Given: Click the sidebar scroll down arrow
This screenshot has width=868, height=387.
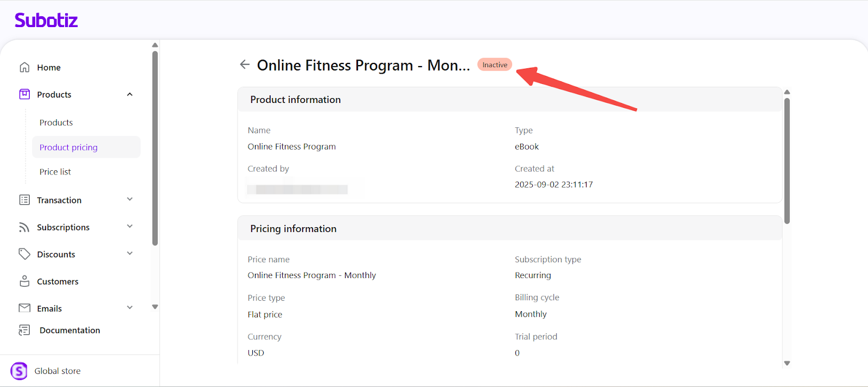Looking at the screenshot, I should (x=155, y=307).
